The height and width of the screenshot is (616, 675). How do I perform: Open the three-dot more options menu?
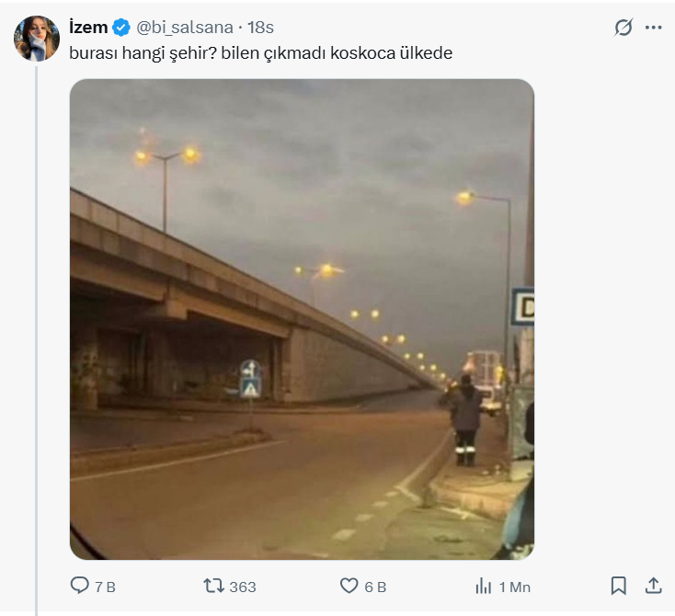(654, 28)
